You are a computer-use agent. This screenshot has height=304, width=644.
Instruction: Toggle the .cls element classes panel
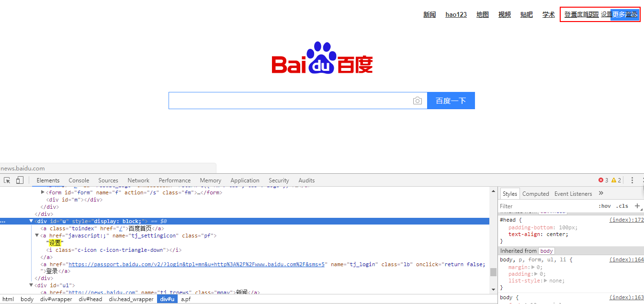pos(622,206)
